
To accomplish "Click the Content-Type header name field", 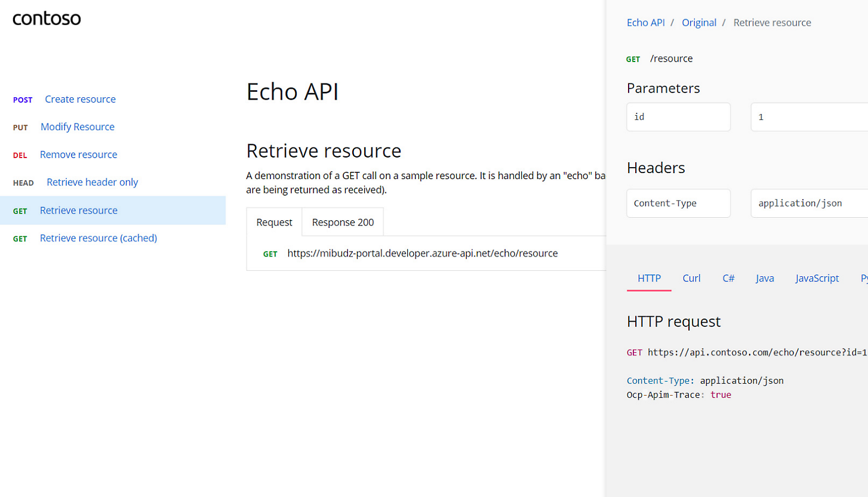I will click(678, 203).
